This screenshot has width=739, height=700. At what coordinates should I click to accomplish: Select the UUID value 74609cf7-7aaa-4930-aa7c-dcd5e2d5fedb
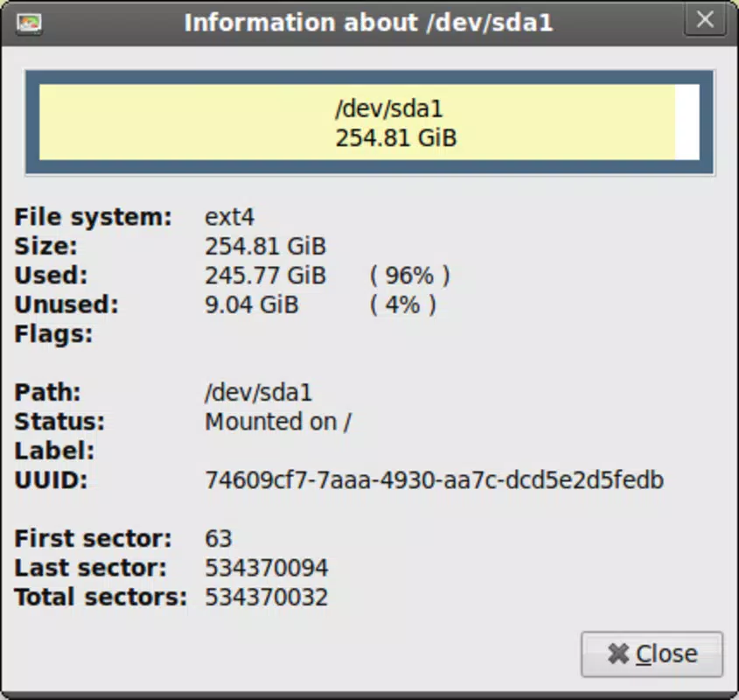(x=434, y=480)
